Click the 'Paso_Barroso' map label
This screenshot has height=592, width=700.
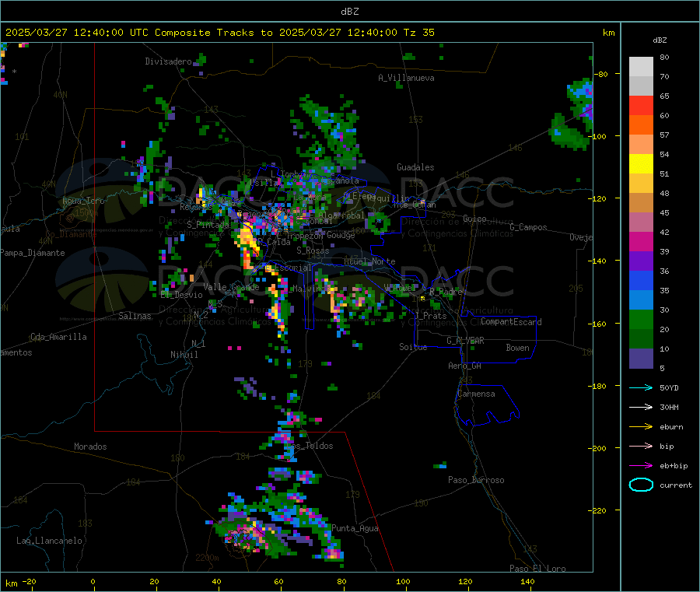pos(476,480)
